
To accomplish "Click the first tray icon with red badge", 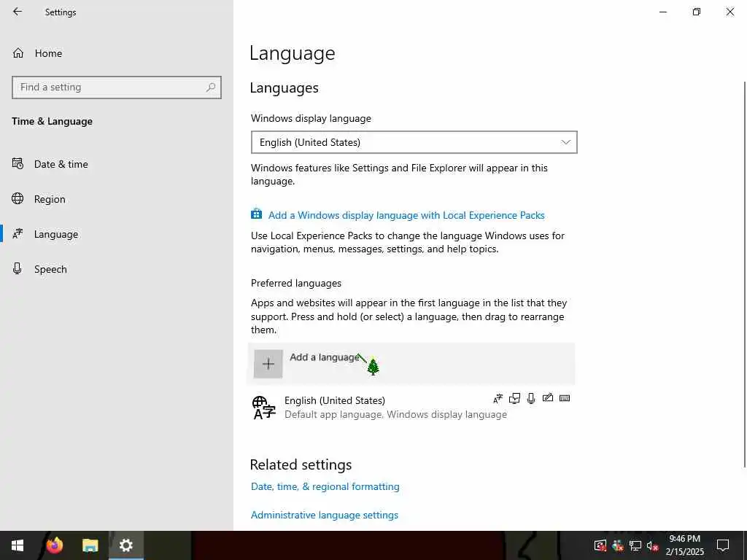I will point(600,545).
